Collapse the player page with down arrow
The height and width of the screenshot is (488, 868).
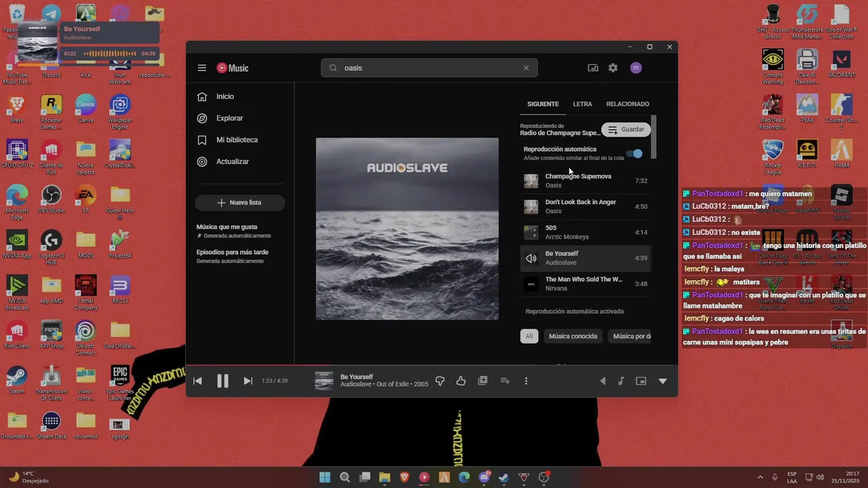(663, 381)
